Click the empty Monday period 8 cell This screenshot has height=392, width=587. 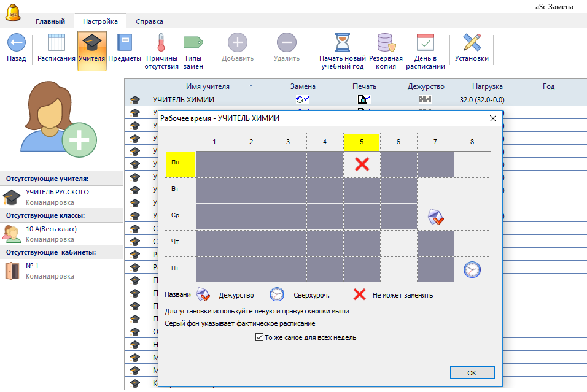pyautogui.click(x=472, y=164)
